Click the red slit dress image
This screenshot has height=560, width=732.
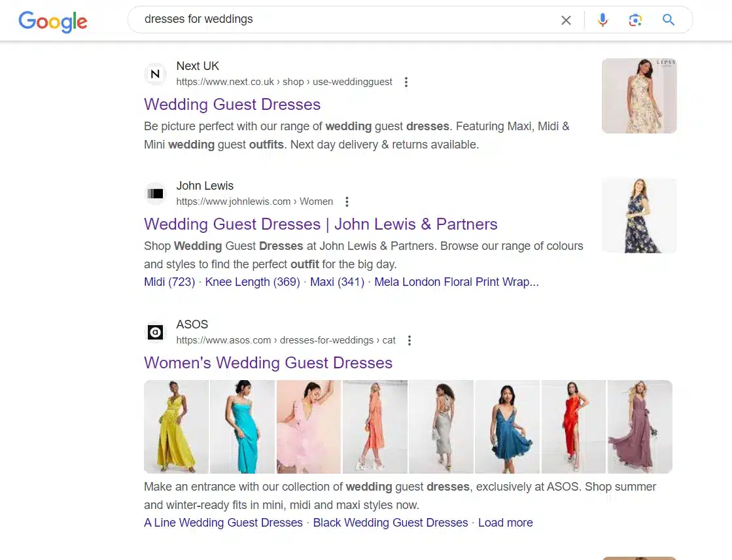point(574,427)
